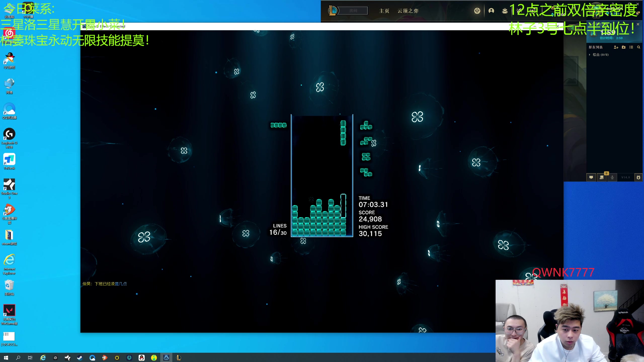Click the held I-piece in hold box

[x=278, y=125]
